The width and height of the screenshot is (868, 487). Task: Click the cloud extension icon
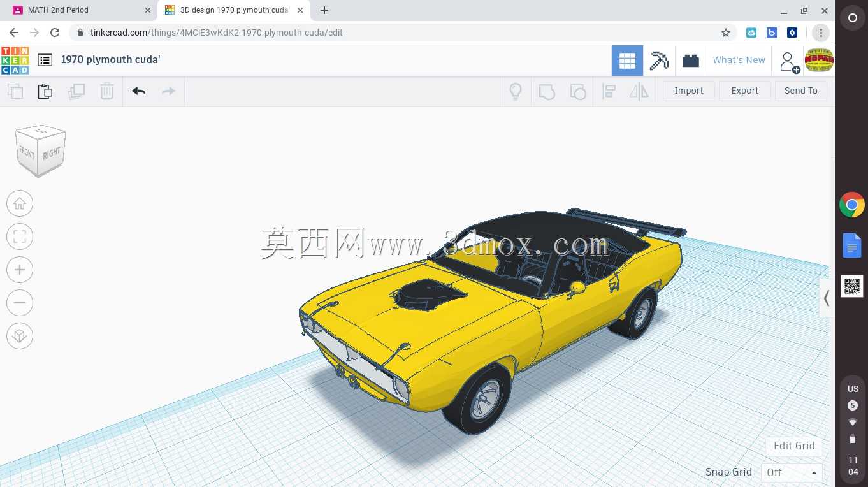(x=751, y=33)
